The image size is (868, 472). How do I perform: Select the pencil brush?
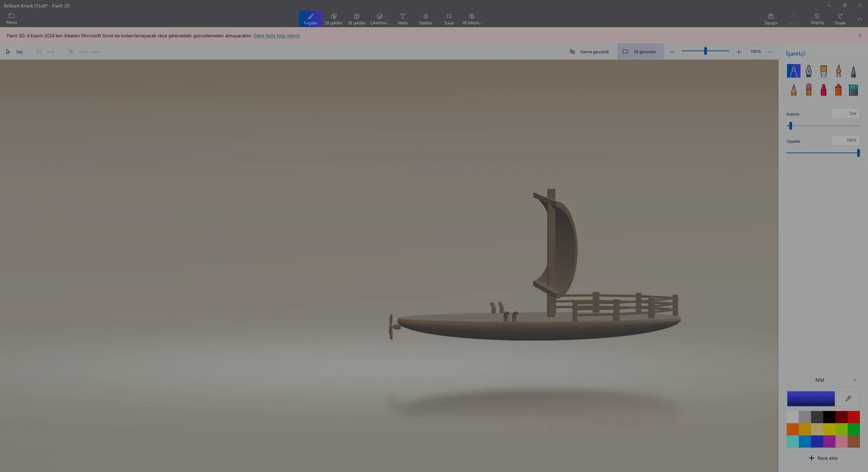794,90
